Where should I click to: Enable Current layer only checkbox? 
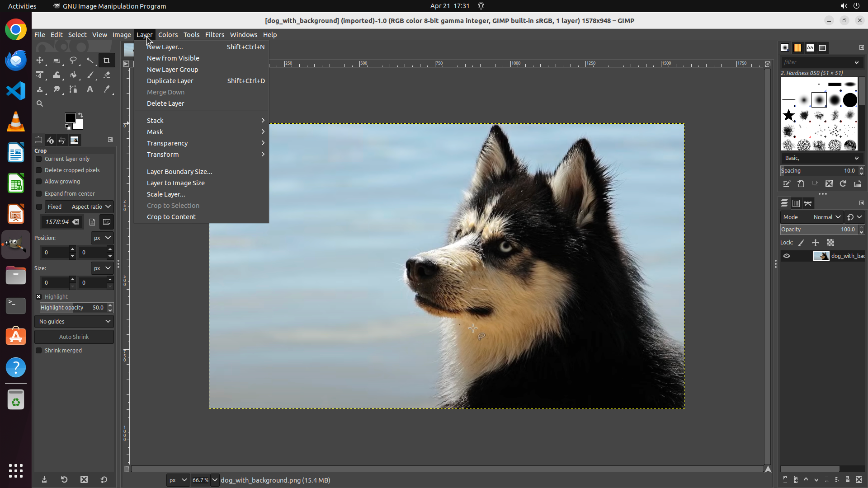point(39,159)
